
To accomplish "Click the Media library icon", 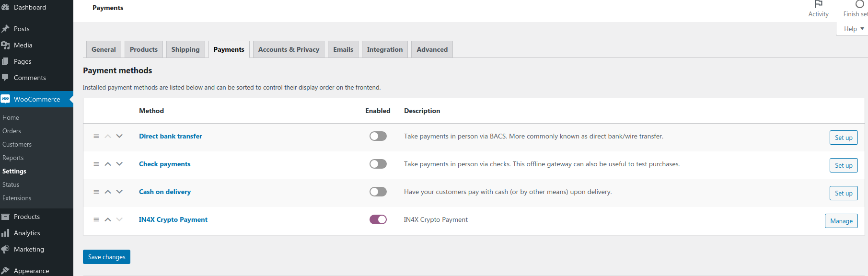I will pos(5,45).
